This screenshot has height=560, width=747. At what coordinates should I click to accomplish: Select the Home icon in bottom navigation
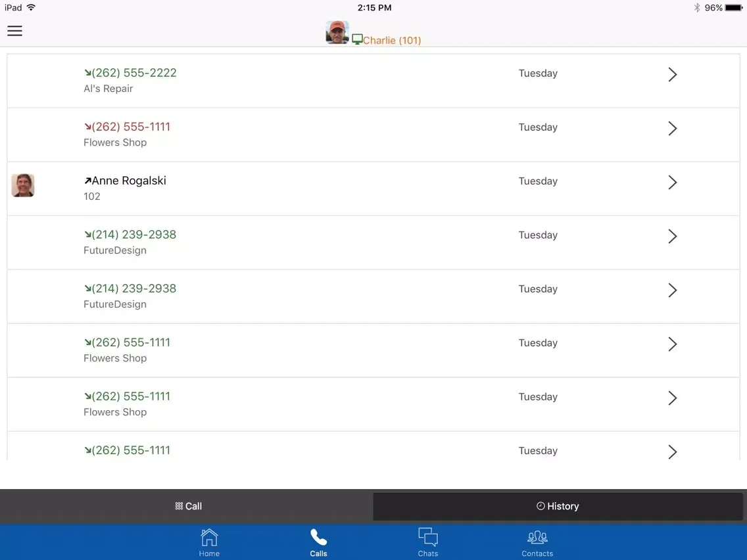[209, 542]
